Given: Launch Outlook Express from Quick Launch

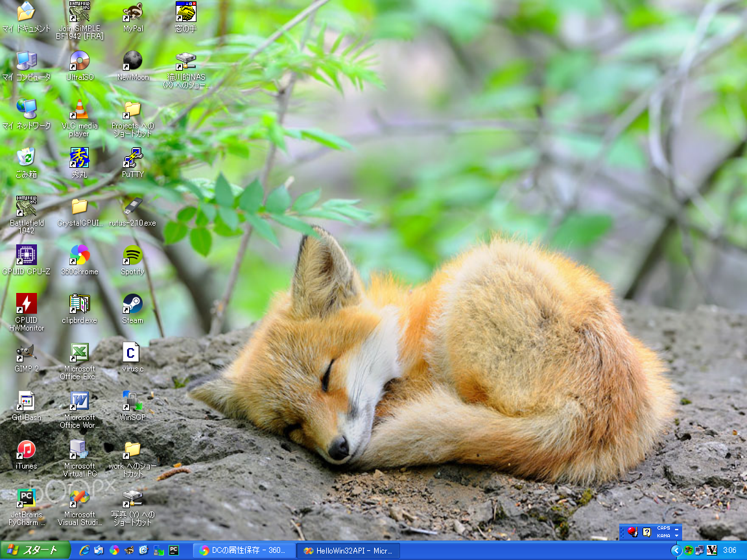Looking at the screenshot, I should coord(99,550).
